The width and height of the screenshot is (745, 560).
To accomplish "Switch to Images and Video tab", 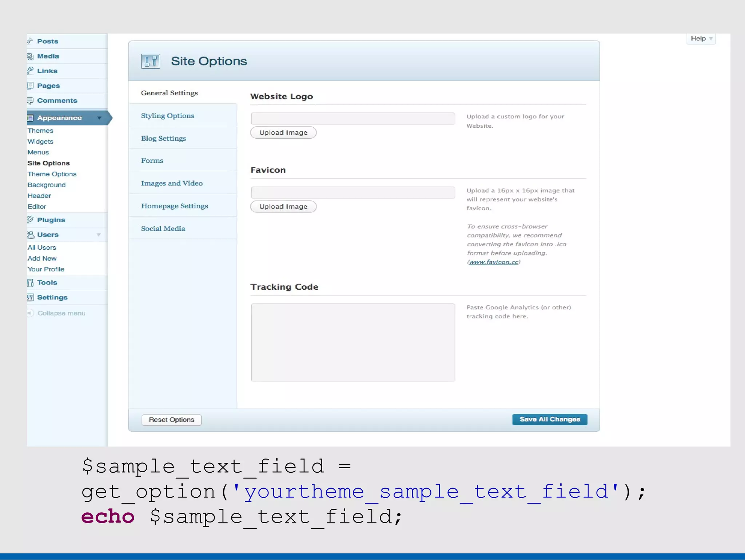I will 183,183.
